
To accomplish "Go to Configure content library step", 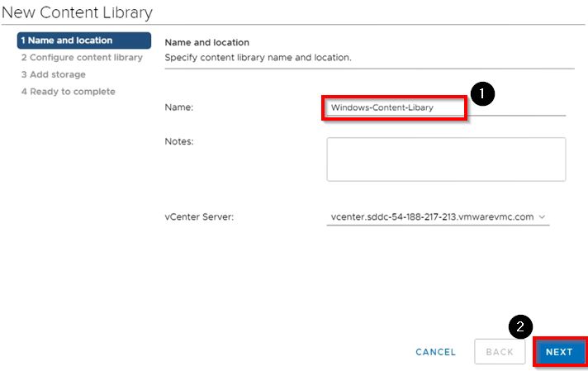I will point(82,58).
